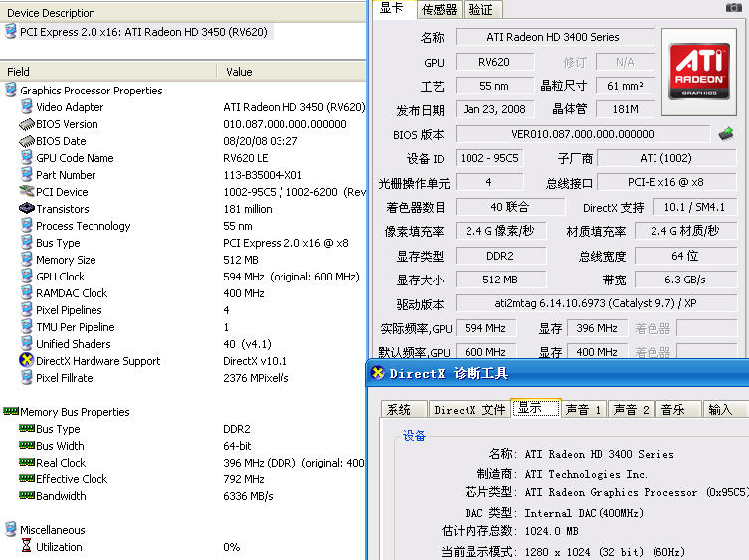Click the memory Bus Width RAM icon
This screenshot has height=560, width=749.
(x=27, y=445)
